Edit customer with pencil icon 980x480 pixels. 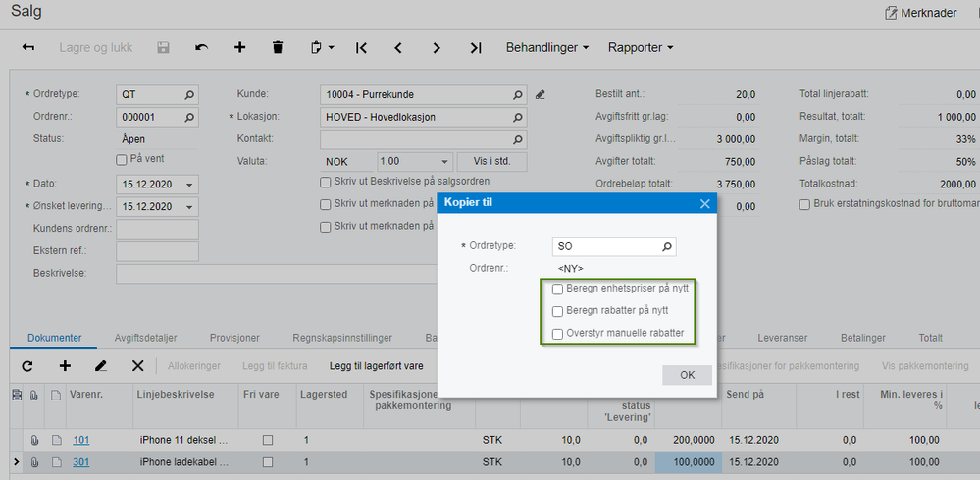[x=540, y=95]
